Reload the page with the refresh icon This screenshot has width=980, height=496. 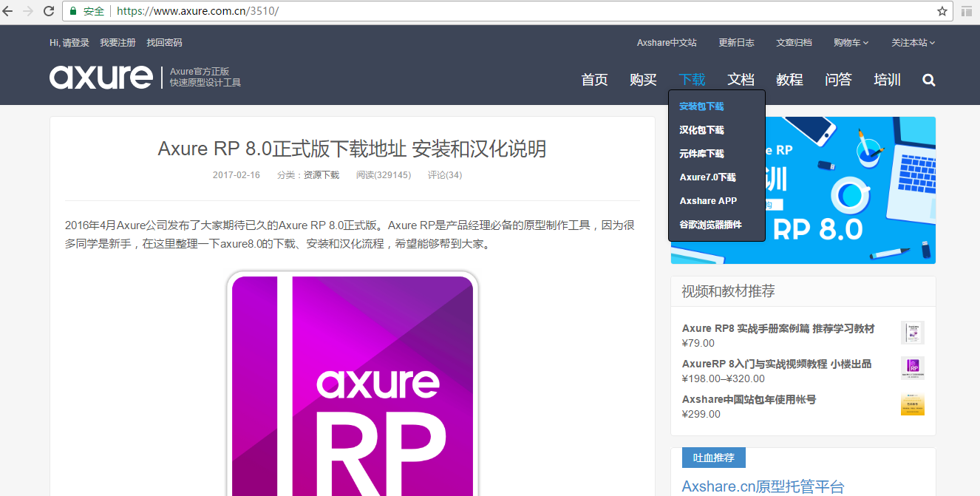(x=50, y=11)
